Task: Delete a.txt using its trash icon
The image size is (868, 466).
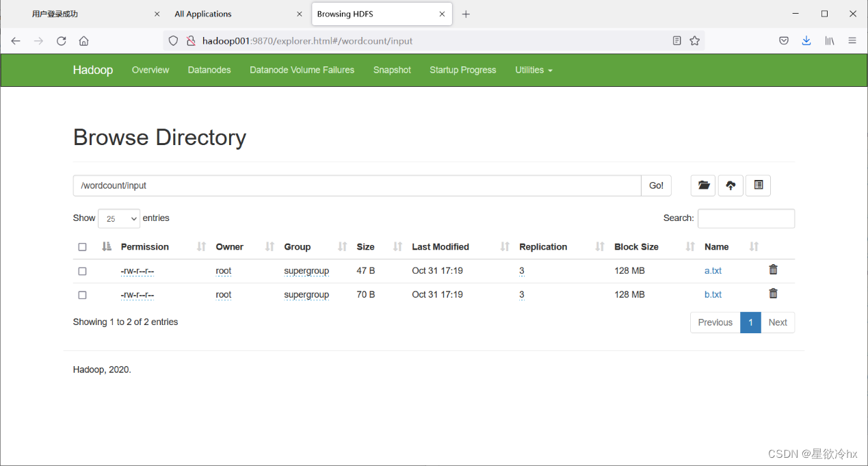Action: click(773, 270)
